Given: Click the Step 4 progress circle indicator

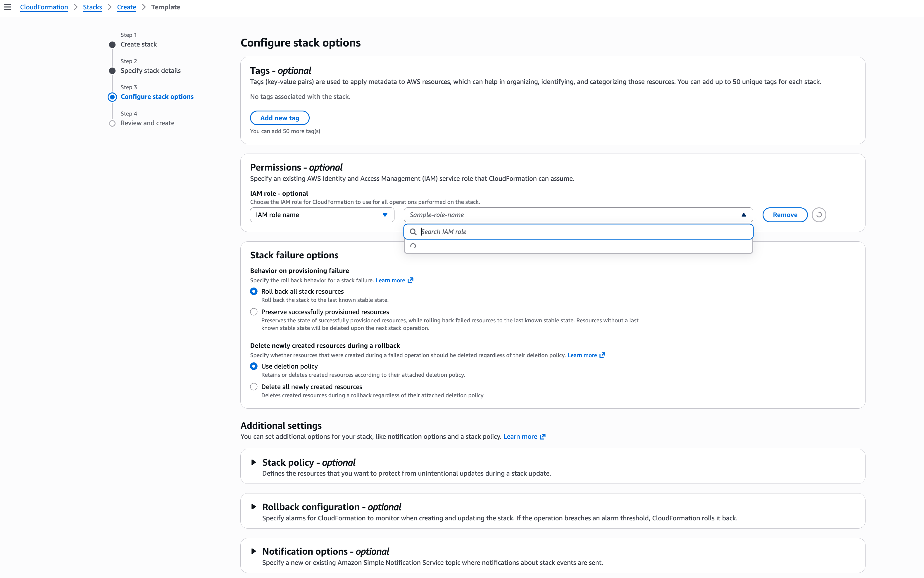Looking at the screenshot, I should coord(112,123).
